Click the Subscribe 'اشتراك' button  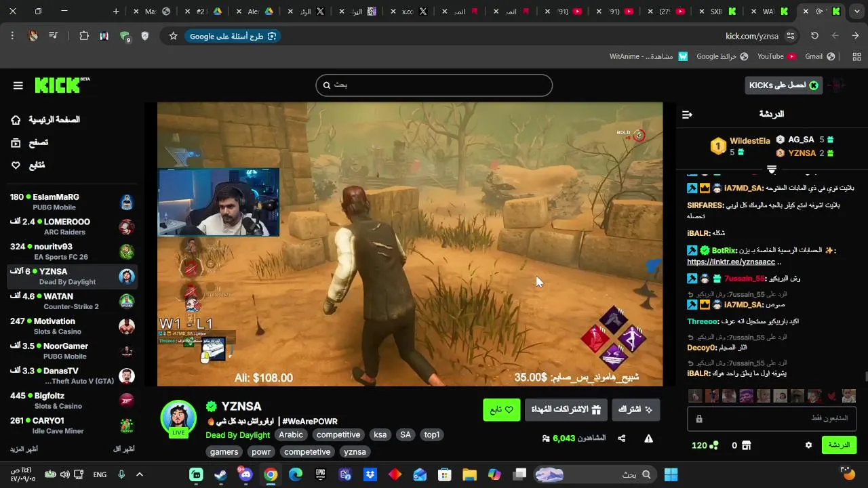(x=636, y=409)
